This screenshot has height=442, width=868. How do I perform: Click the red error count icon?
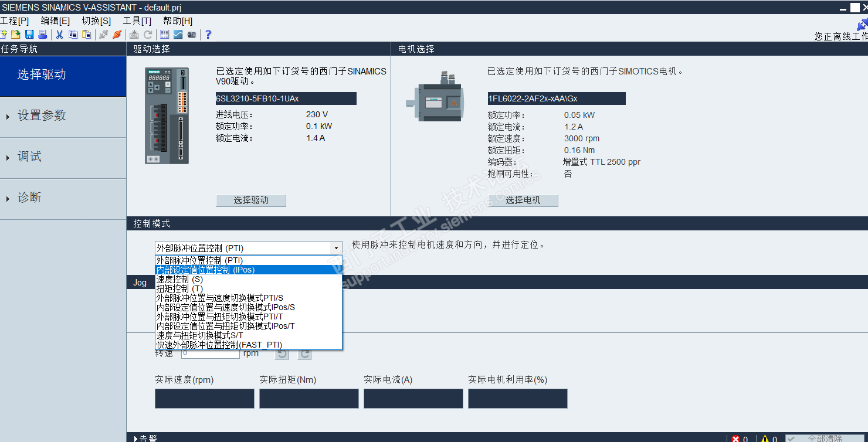735,438
